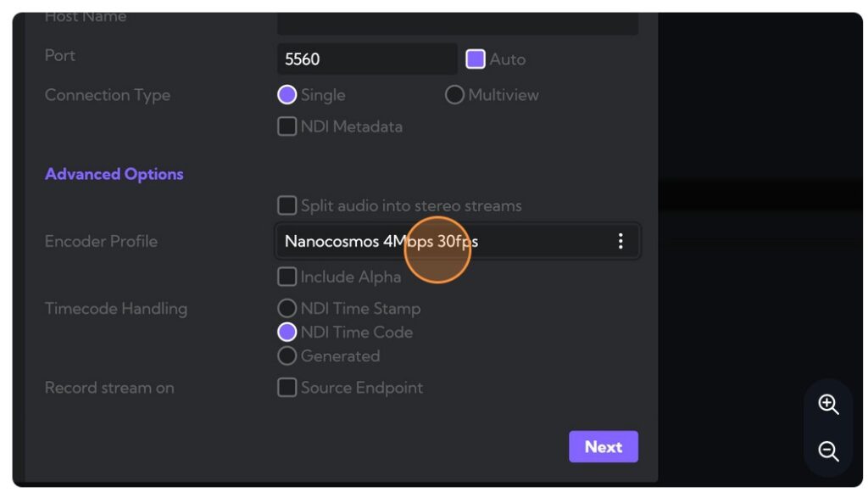Open the Encoder Profile dropdown
This screenshot has width=868, height=498.
point(441,241)
